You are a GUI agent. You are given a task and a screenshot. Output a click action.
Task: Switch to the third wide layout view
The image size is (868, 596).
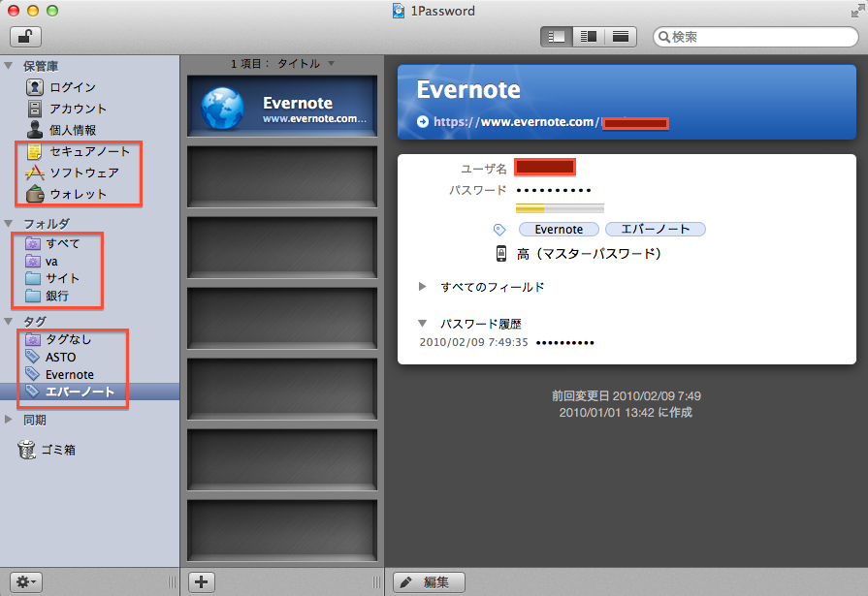pyautogui.click(x=621, y=37)
